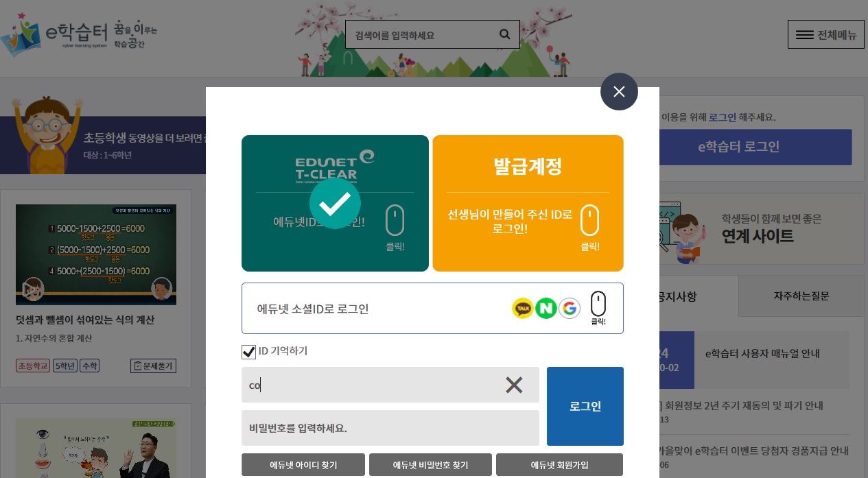Close the login popup with X
Image resolution: width=868 pixels, height=478 pixels.
point(619,91)
